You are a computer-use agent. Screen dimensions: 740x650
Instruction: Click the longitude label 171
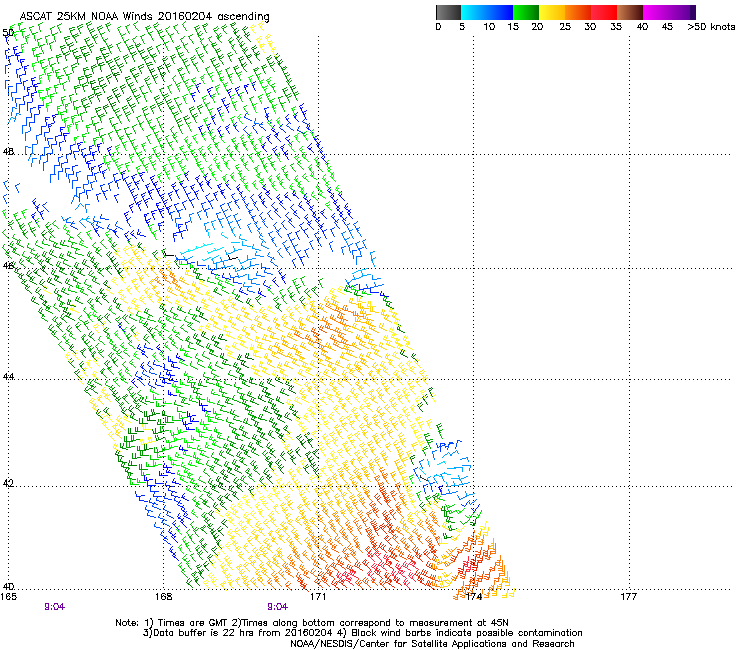(x=319, y=597)
